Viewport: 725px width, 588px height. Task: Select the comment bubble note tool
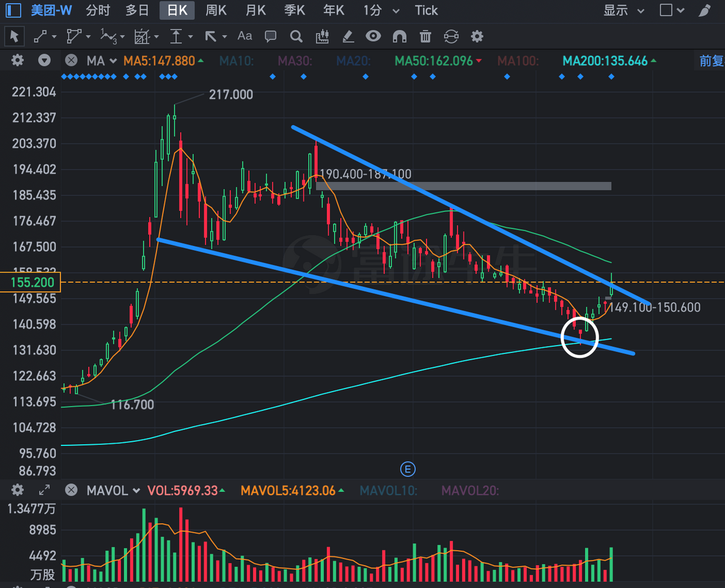[271, 36]
